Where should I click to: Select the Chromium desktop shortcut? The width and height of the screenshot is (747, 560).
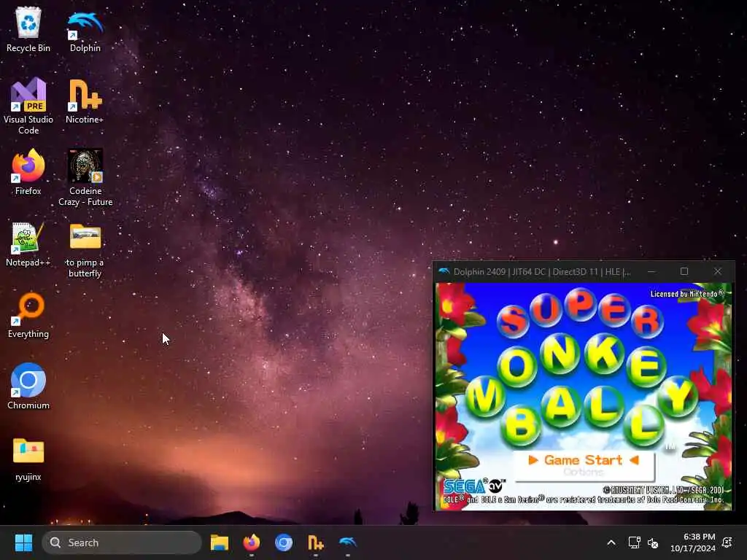point(28,386)
